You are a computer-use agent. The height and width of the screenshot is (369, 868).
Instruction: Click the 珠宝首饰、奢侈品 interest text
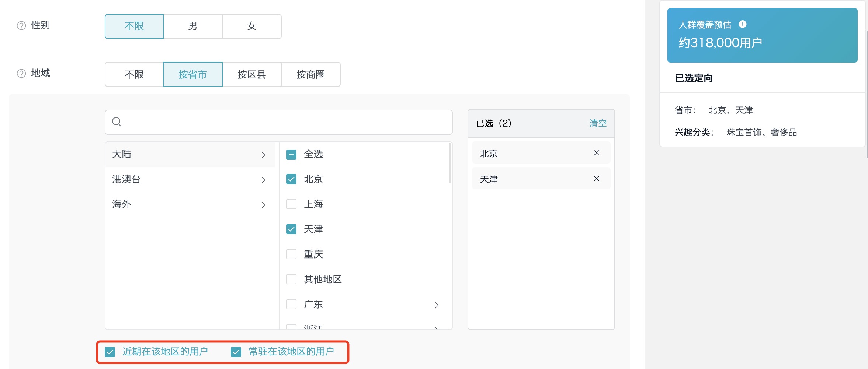(762, 132)
